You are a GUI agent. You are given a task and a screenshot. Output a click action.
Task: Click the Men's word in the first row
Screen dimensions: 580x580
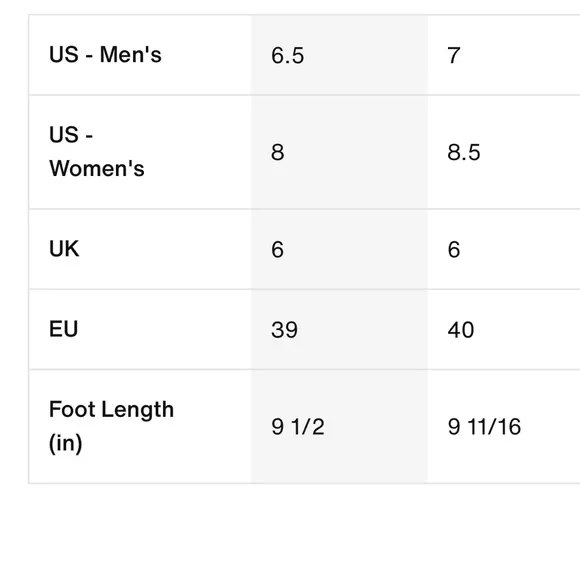click(x=131, y=55)
